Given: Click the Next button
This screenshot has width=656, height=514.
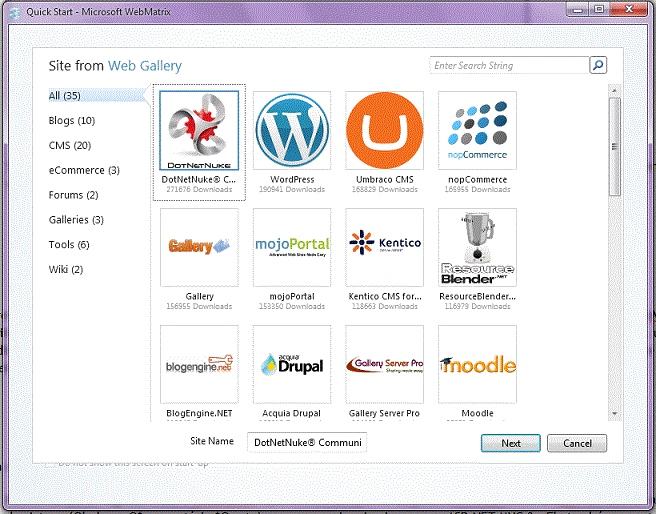Looking at the screenshot, I should 511,443.
